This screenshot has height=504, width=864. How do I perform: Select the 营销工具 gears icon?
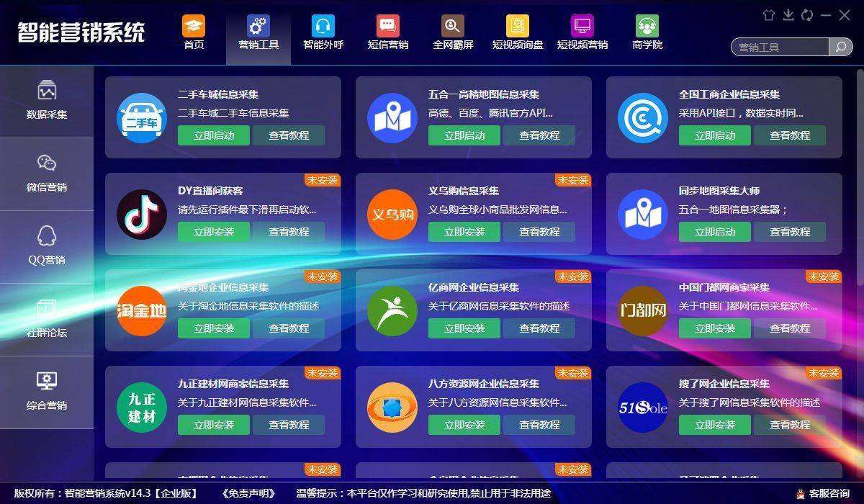[258, 27]
